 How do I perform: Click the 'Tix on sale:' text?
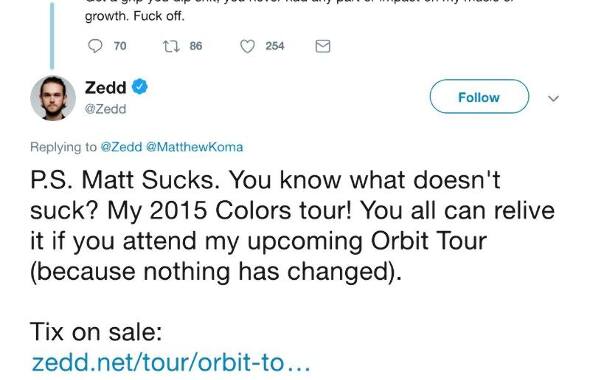[96, 332]
